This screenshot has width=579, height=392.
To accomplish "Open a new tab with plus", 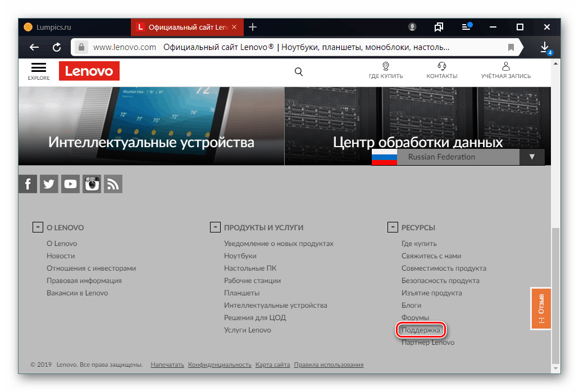I will (253, 27).
